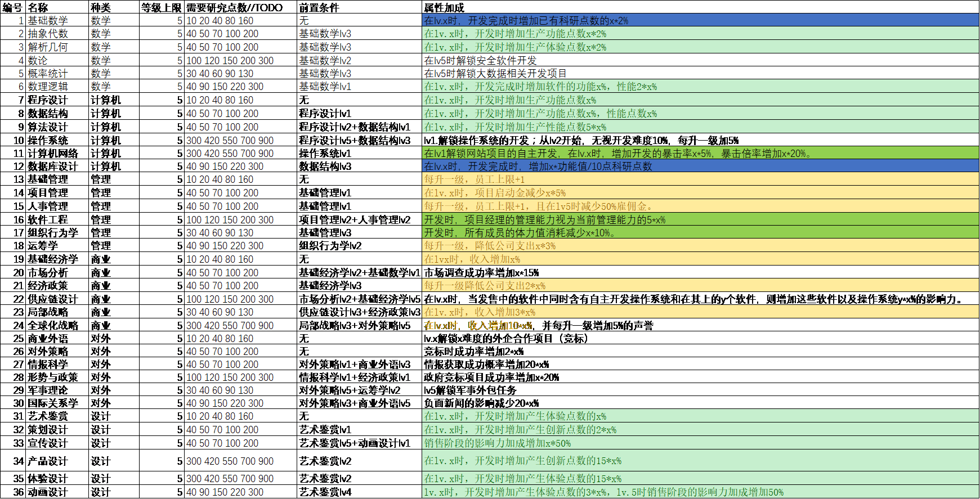Click the orange bonus cell 每升一级，员工上限+1

(700, 179)
